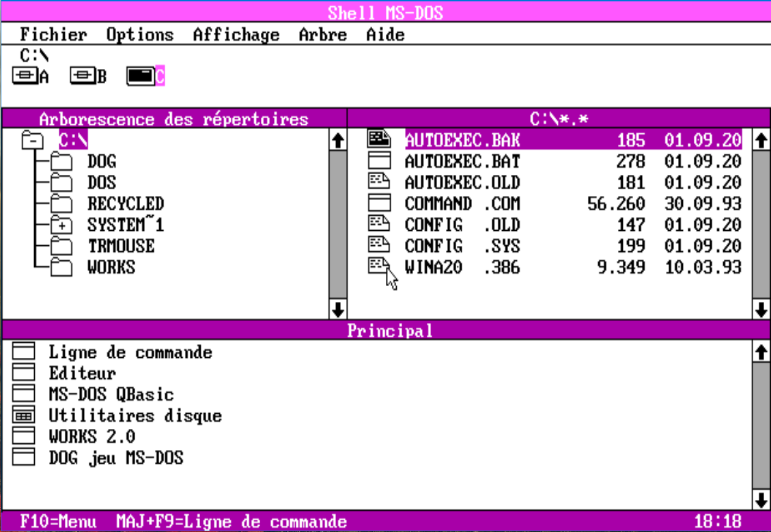
Task: Click the CONFIG.SYS file icon
Action: 379,245
